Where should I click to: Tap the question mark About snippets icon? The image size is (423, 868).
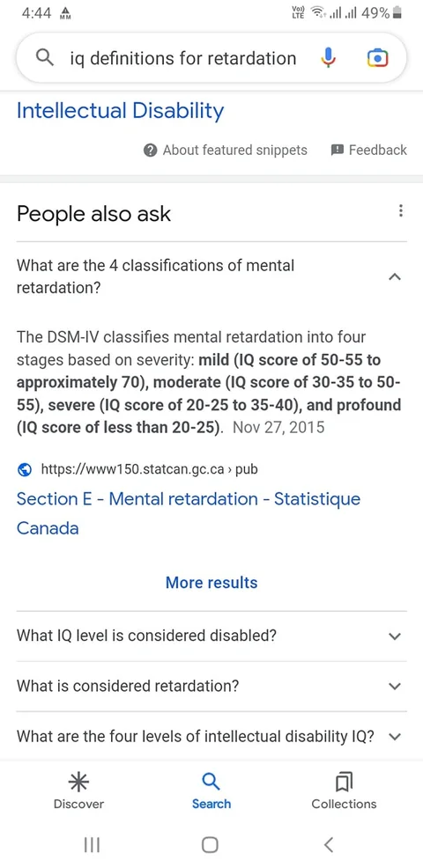click(x=150, y=150)
